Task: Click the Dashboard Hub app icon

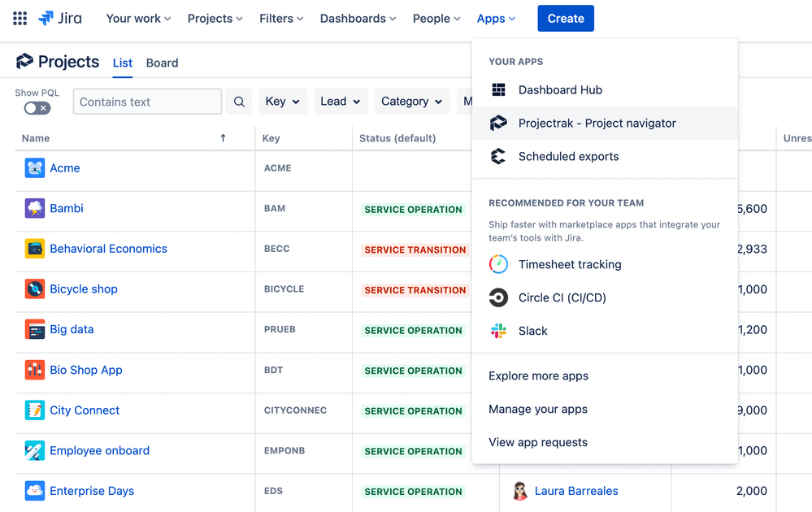Action: (499, 90)
